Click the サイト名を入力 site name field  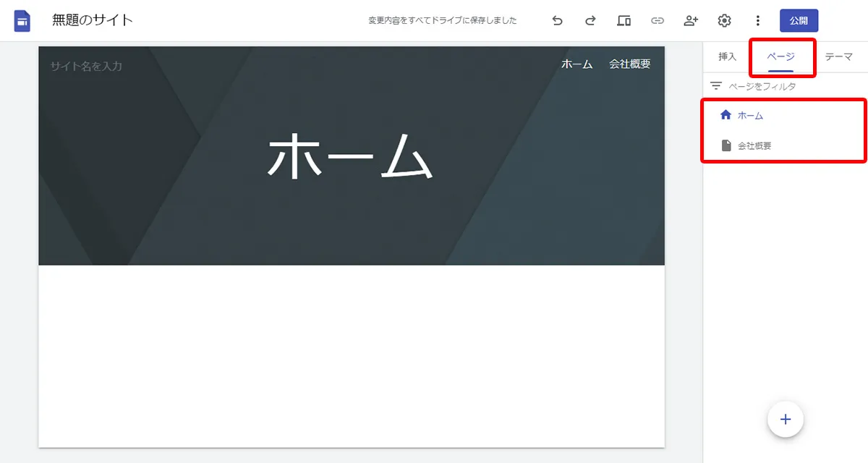point(86,67)
